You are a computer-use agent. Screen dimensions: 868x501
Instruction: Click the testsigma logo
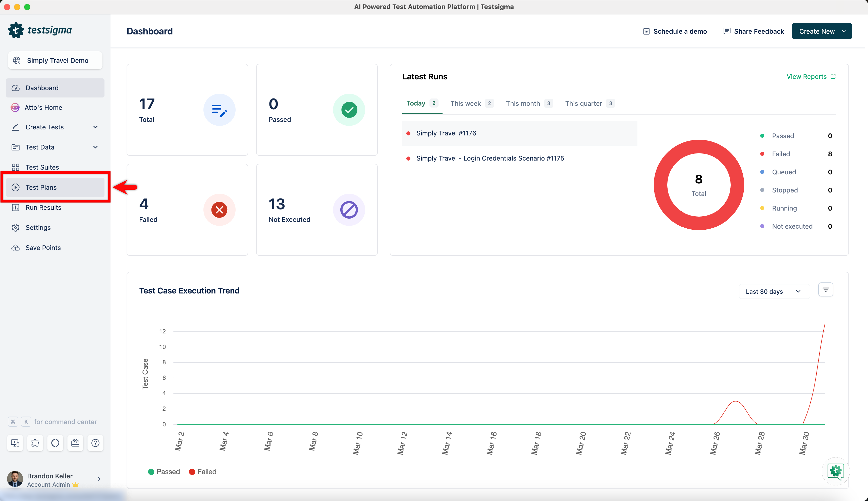40,30
